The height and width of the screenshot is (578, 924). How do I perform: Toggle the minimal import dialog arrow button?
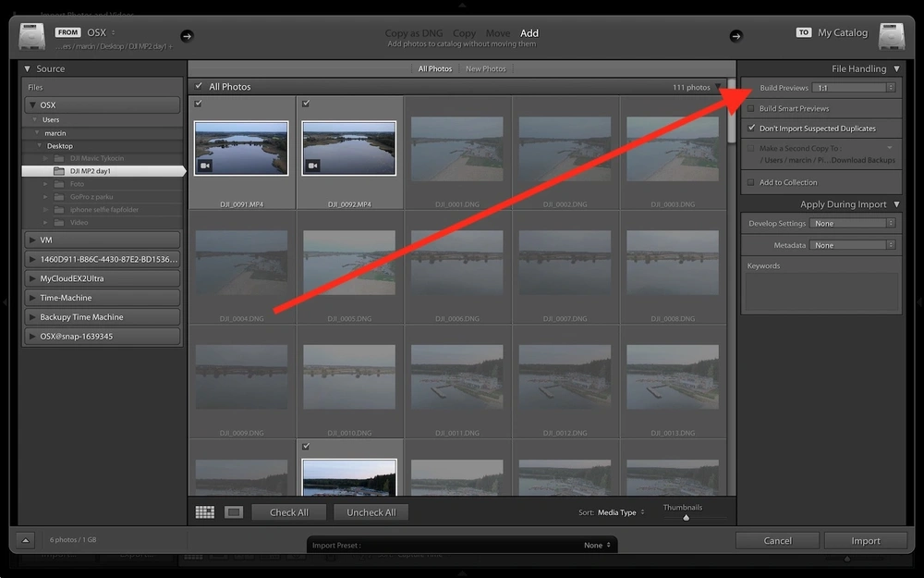click(x=25, y=540)
